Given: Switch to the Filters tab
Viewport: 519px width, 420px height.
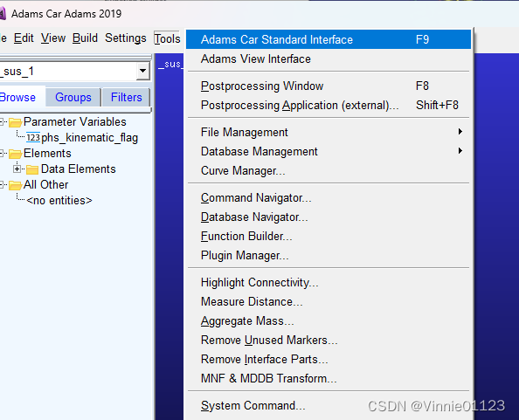Looking at the screenshot, I should (x=126, y=97).
